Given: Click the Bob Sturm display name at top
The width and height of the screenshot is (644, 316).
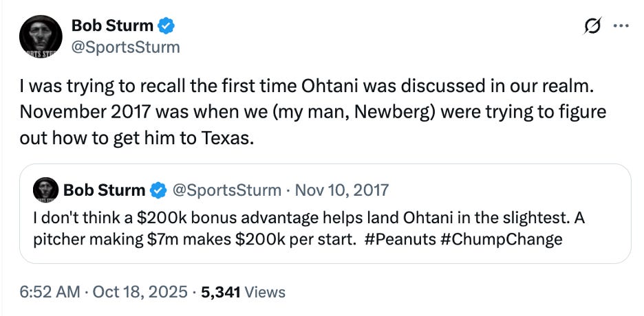Looking at the screenshot, I should 113,27.
